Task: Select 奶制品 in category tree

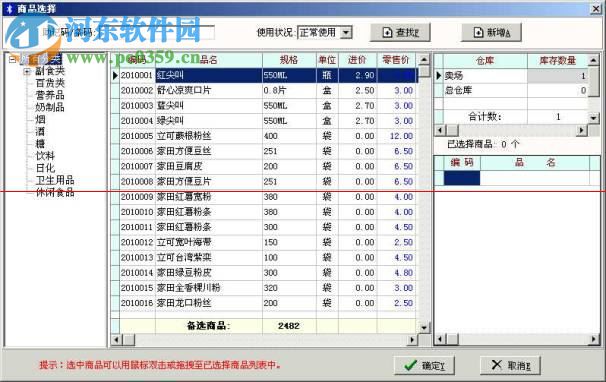Action: [50, 107]
